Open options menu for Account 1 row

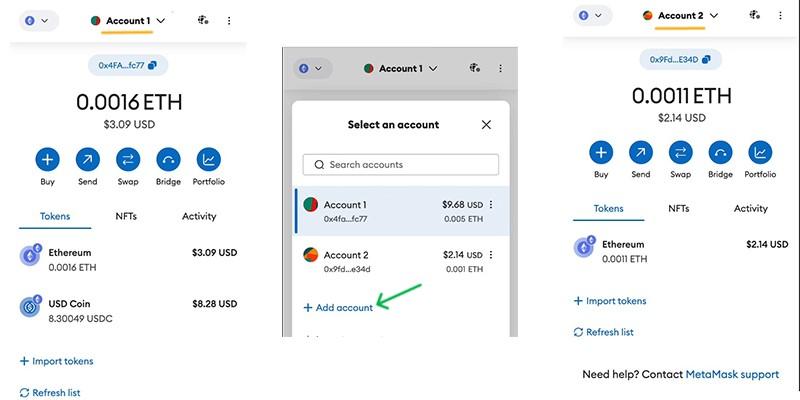(x=491, y=205)
